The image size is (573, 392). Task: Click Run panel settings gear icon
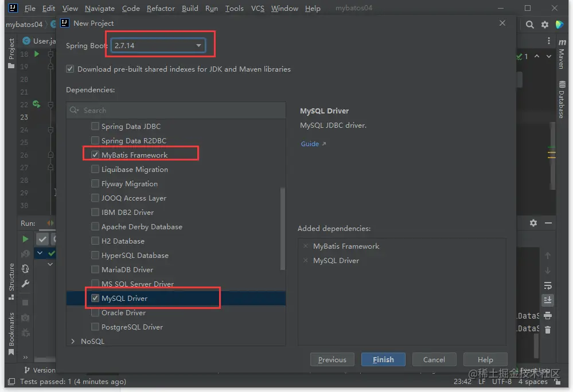click(x=533, y=222)
